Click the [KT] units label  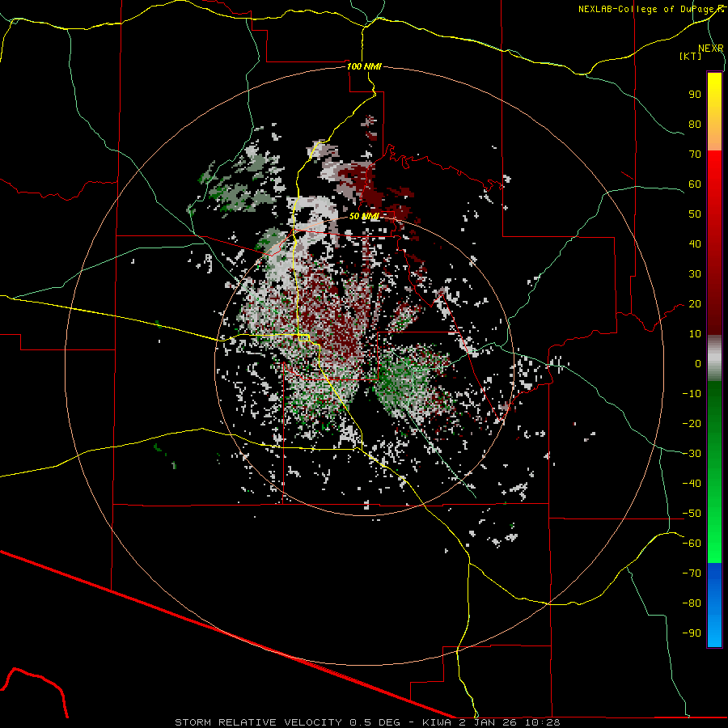(x=690, y=56)
